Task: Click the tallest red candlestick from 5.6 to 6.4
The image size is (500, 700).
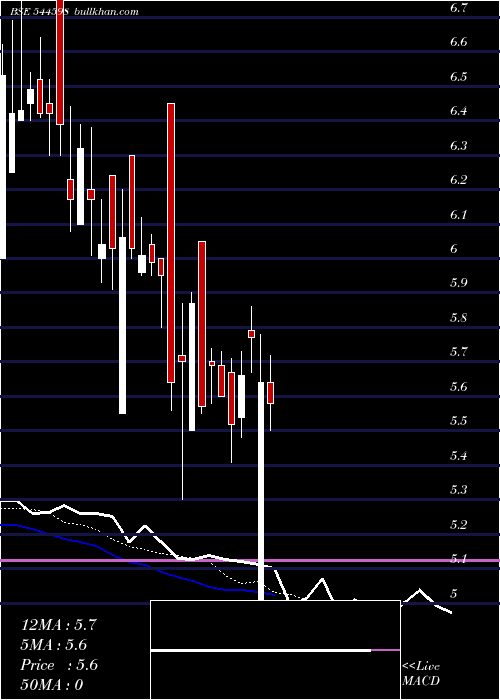Action: [171, 243]
